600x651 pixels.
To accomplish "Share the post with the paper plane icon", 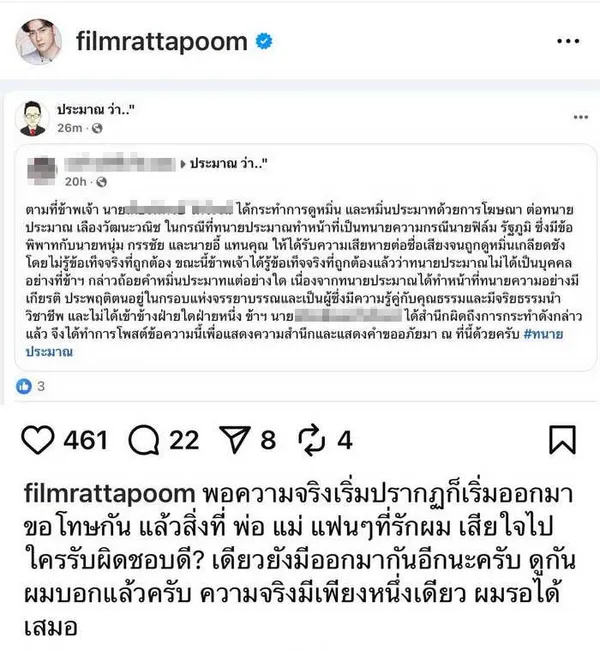I will coord(235,439).
